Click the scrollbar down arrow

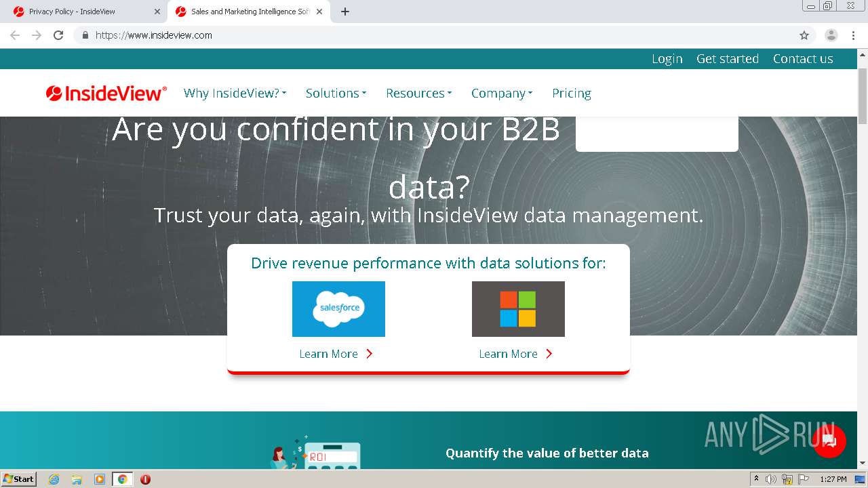[x=863, y=464]
